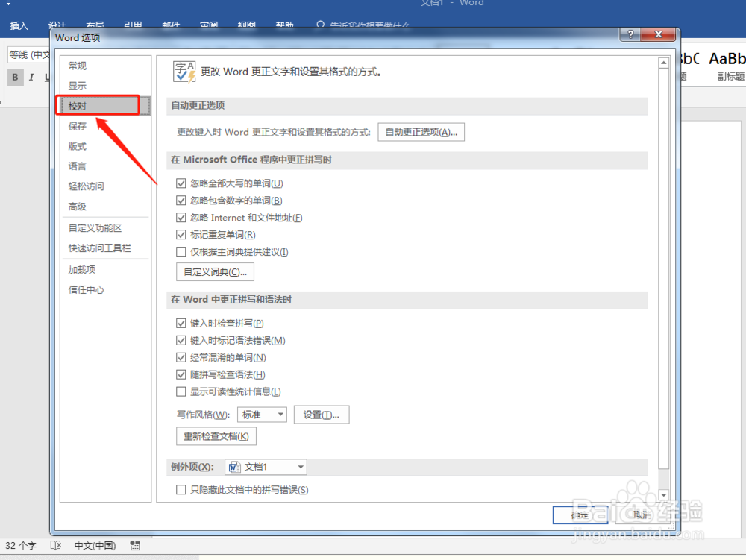Click the help question mark button
Image resolution: width=746 pixels, height=560 pixels.
click(630, 34)
